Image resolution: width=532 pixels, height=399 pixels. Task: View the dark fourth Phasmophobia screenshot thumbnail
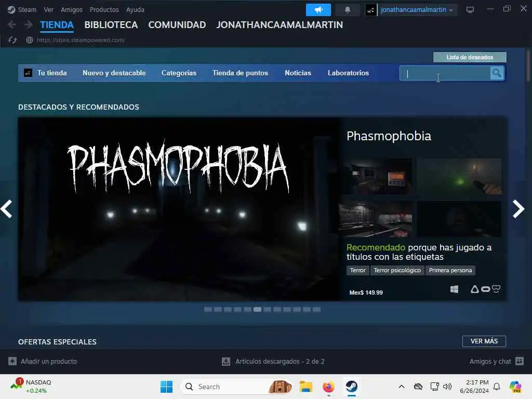pos(459,219)
